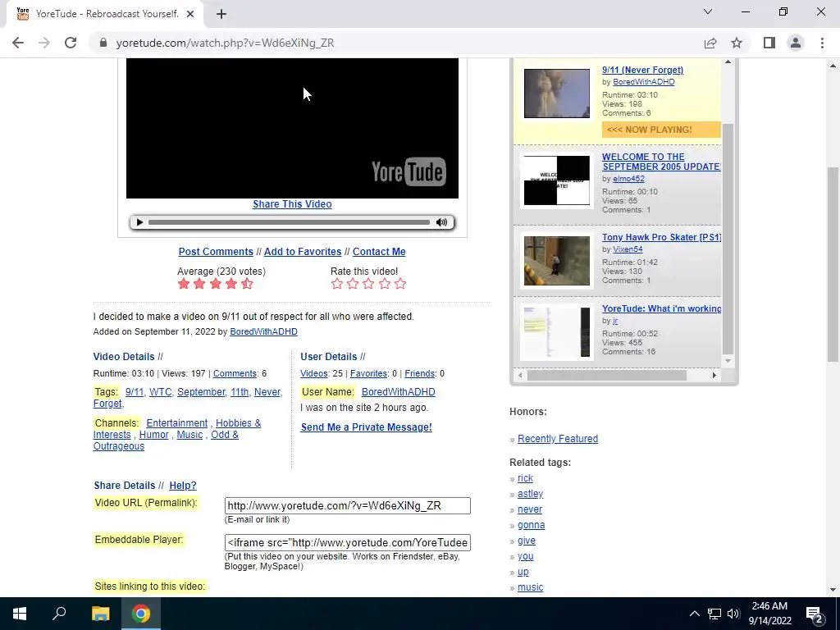The image size is (840, 630).
Task: Seek using the video progress bar
Action: pyautogui.click(x=290, y=222)
